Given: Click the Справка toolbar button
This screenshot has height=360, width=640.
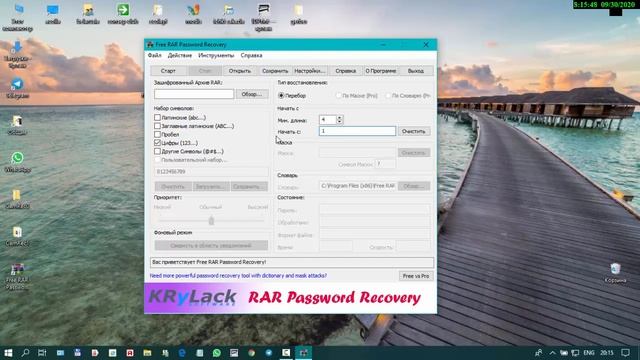Looking at the screenshot, I should point(346,71).
